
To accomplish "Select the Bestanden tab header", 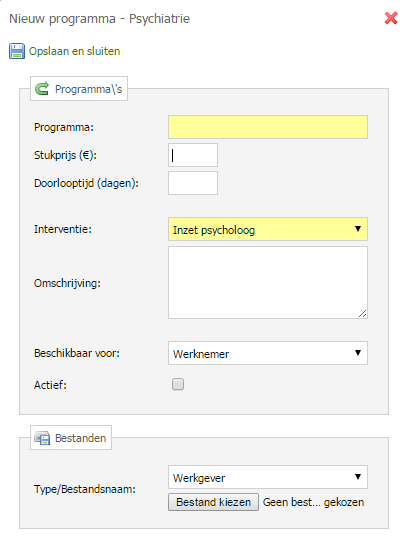I will pos(71,438).
